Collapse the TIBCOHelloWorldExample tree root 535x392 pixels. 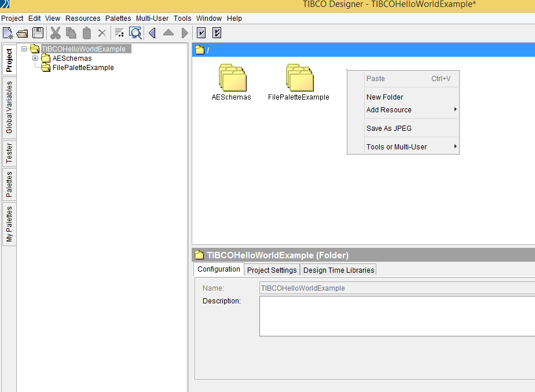pyautogui.click(x=24, y=49)
